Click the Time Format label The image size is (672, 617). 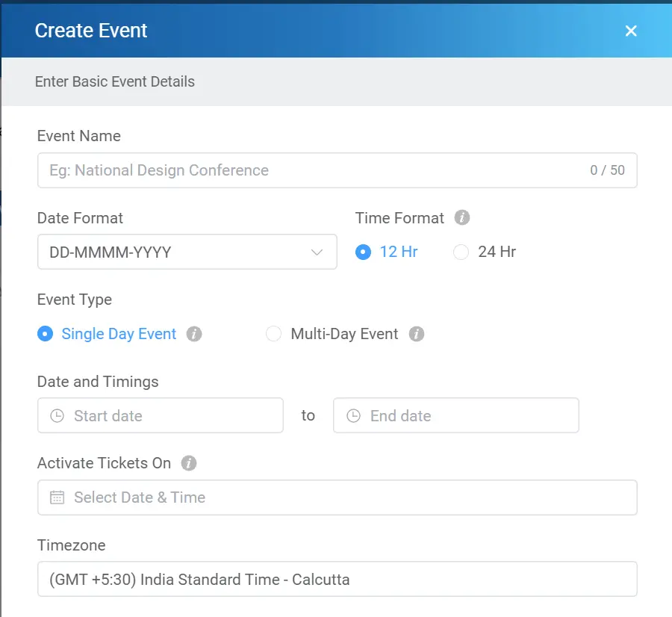(x=399, y=218)
